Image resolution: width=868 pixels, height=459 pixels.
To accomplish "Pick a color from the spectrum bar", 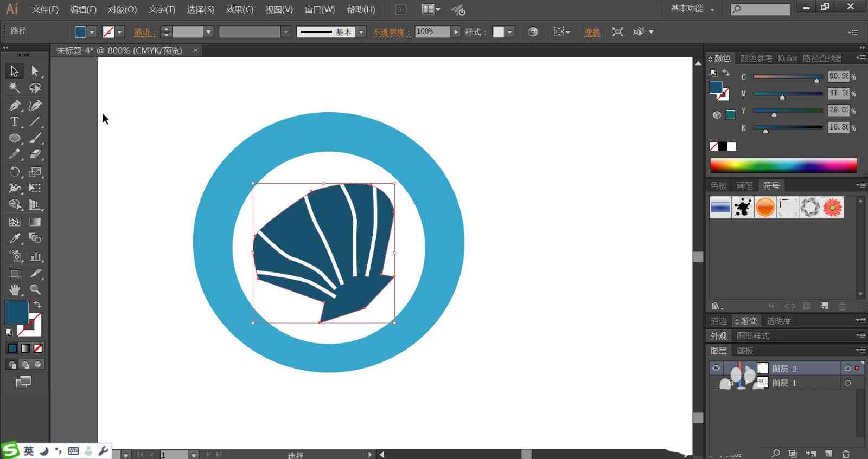I will click(x=783, y=165).
